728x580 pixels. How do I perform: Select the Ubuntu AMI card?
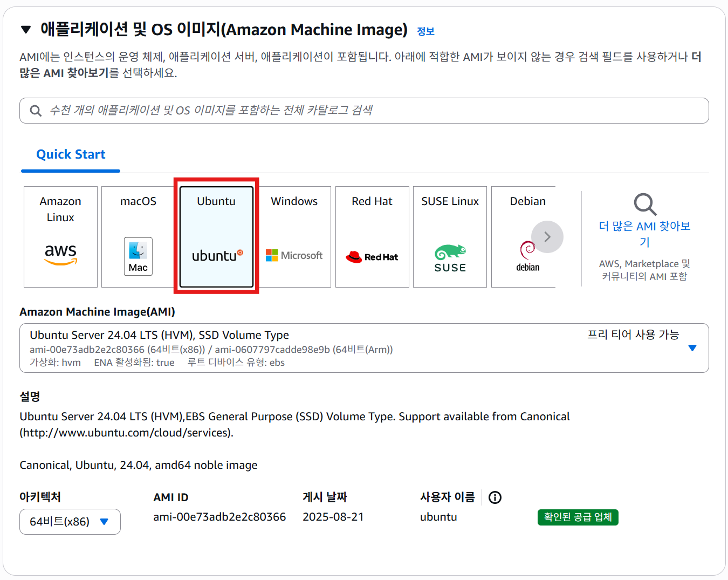coord(216,237)
